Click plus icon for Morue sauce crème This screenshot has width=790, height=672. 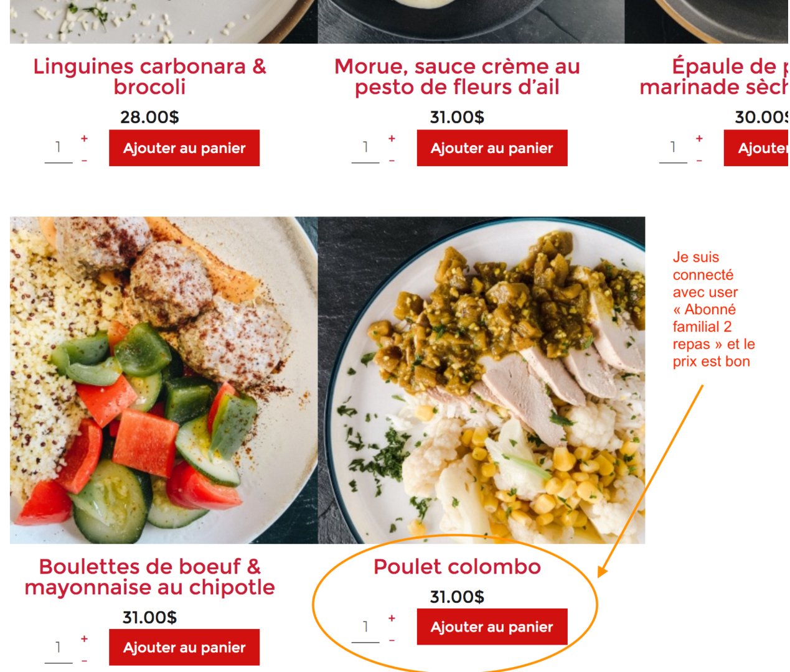pos(392,138)
